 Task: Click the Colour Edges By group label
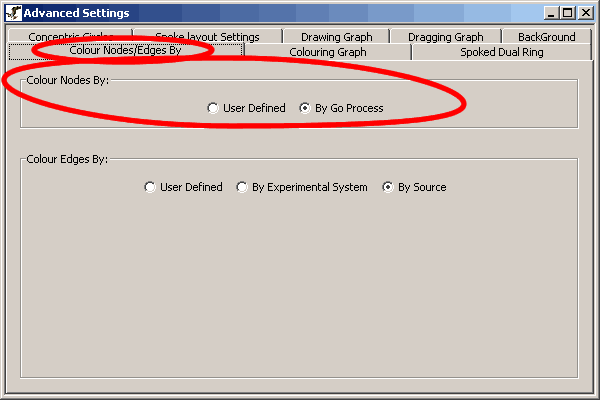pyautogui.click(x=67, y=159)
